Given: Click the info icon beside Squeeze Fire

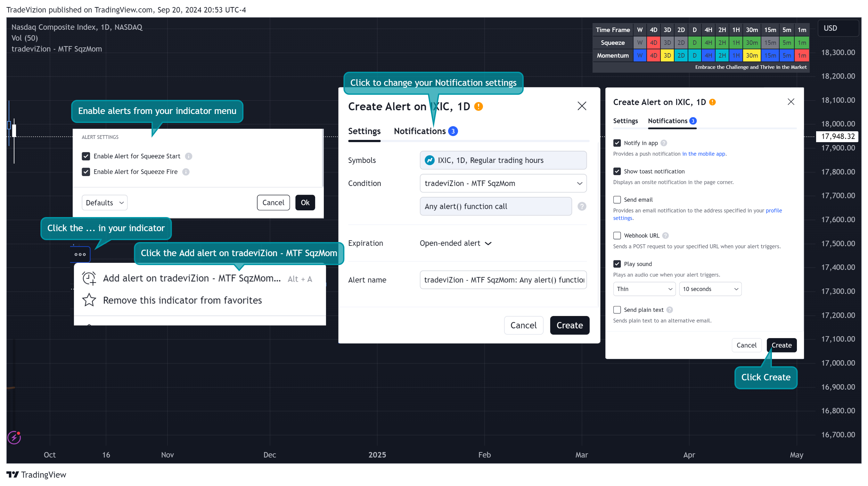Looking at the screenshot, I should (x=186, y=172).
